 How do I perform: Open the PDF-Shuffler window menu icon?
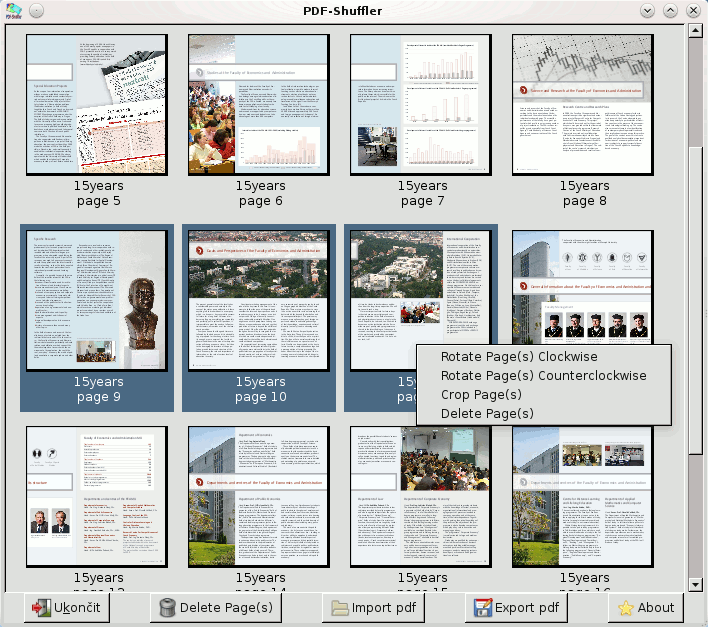click(x=14, y=10)
